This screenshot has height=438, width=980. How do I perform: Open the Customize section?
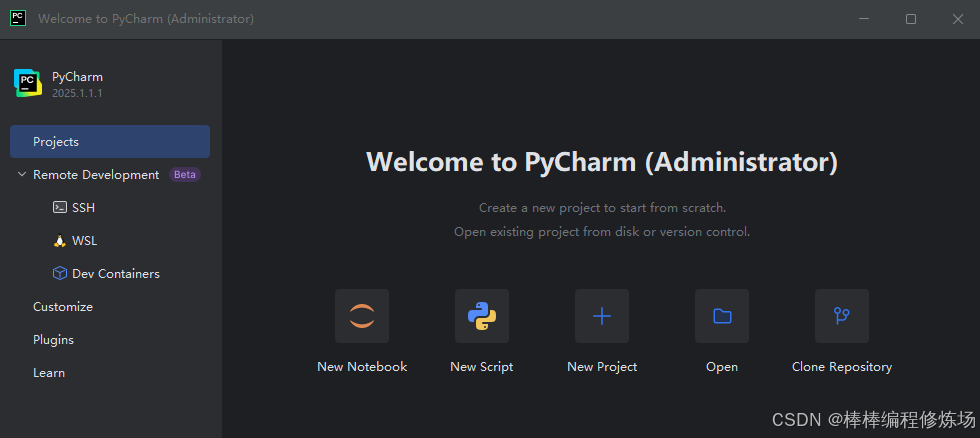62,307
